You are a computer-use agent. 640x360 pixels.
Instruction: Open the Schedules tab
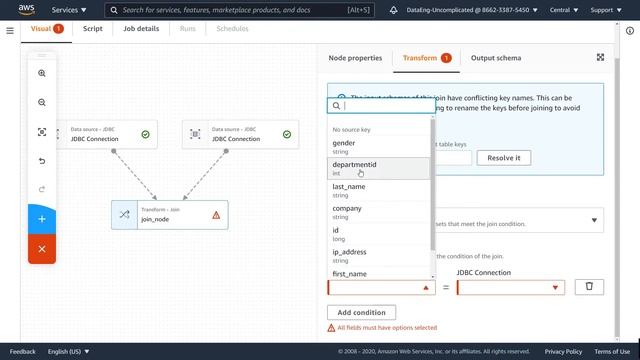point(232,29)
